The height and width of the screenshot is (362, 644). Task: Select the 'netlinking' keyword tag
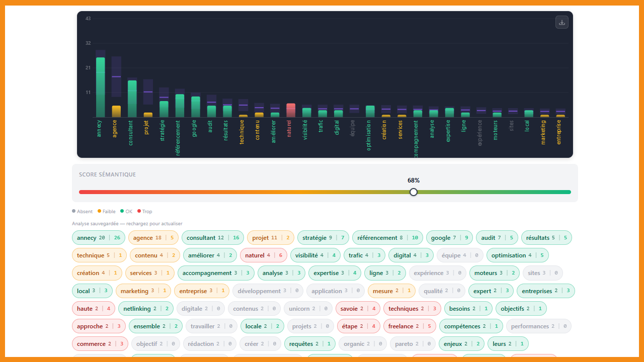point(146,309)
